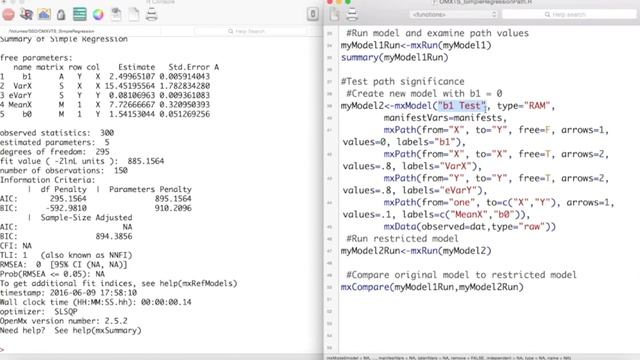Click the #Test path significance comment
The width and height of the screenshot is (640, 360).
coord(402,82)
